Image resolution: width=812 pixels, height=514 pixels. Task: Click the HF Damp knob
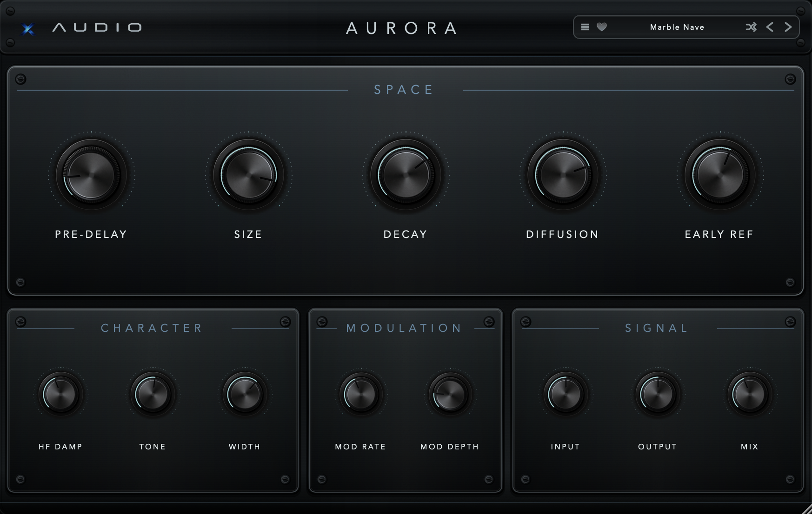[60, 394]
